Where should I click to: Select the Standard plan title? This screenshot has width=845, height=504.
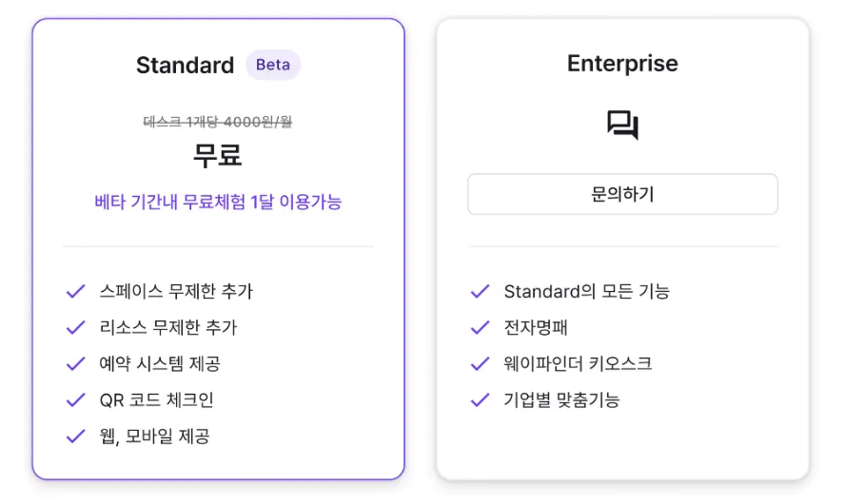(185, 65)
